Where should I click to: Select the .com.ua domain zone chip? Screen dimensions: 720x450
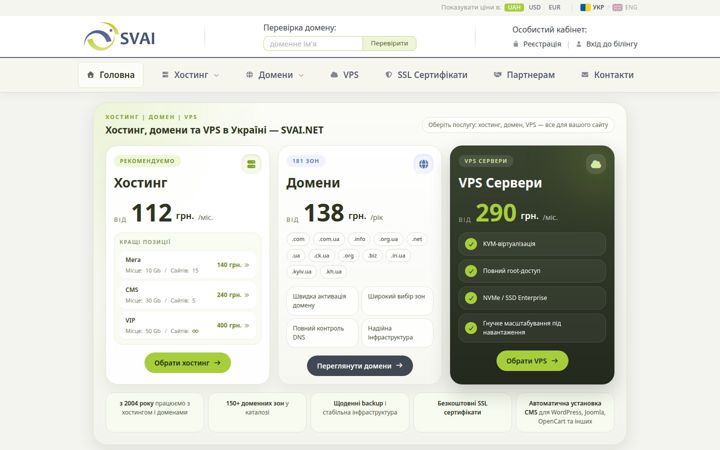(329, 239)
